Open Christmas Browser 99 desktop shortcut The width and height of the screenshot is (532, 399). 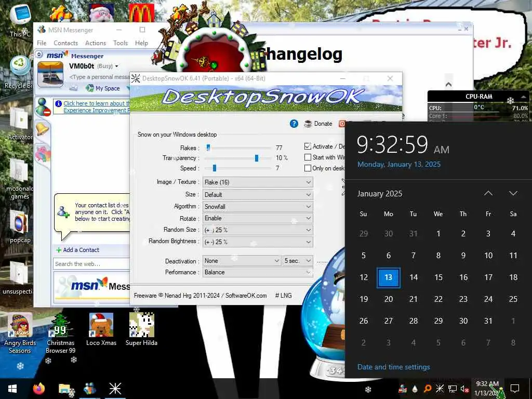pyautogui.click(x=60, y=334)
